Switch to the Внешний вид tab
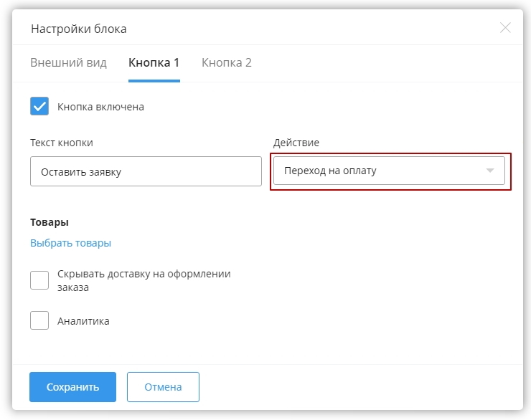This screenshot has width=531, height=420. pos(68,62)
